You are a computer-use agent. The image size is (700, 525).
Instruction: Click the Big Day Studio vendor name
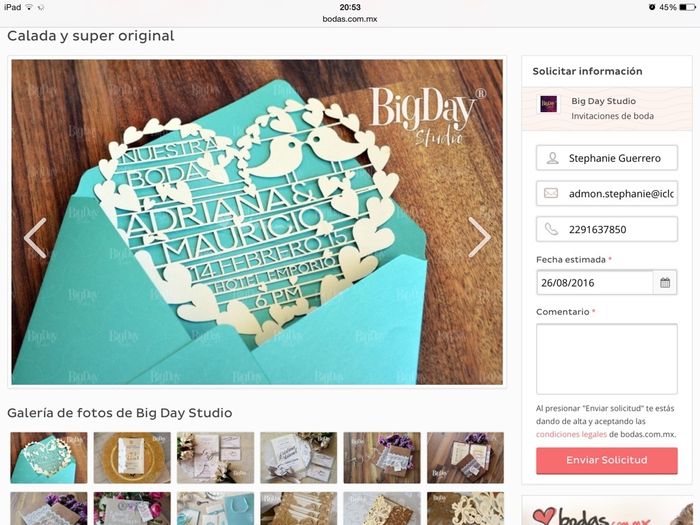[604, 101]
